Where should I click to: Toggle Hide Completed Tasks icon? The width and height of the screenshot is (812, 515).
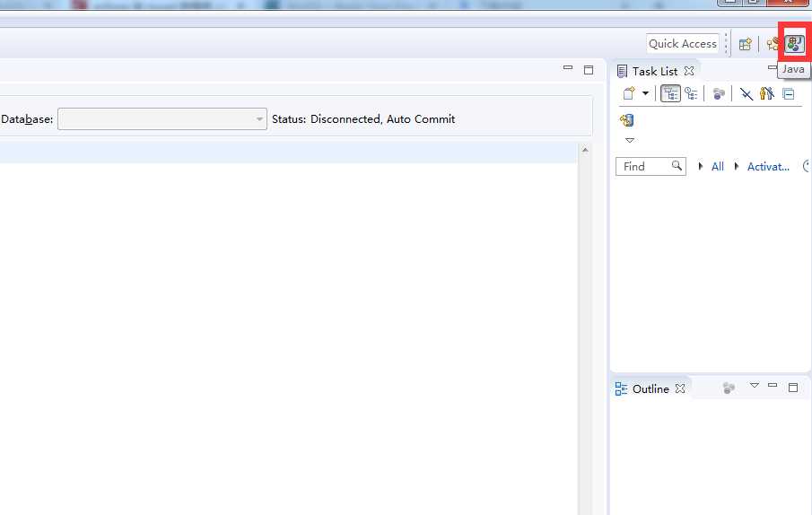747,93
